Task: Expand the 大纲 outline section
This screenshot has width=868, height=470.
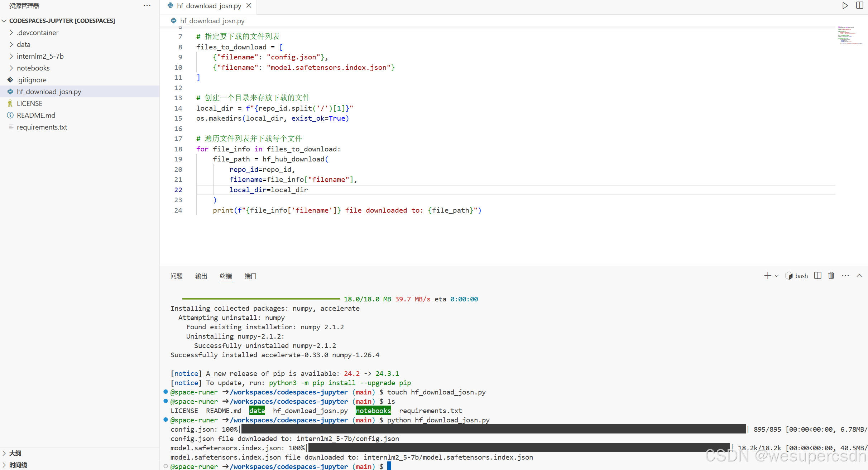Action: (x=15, y=453)
